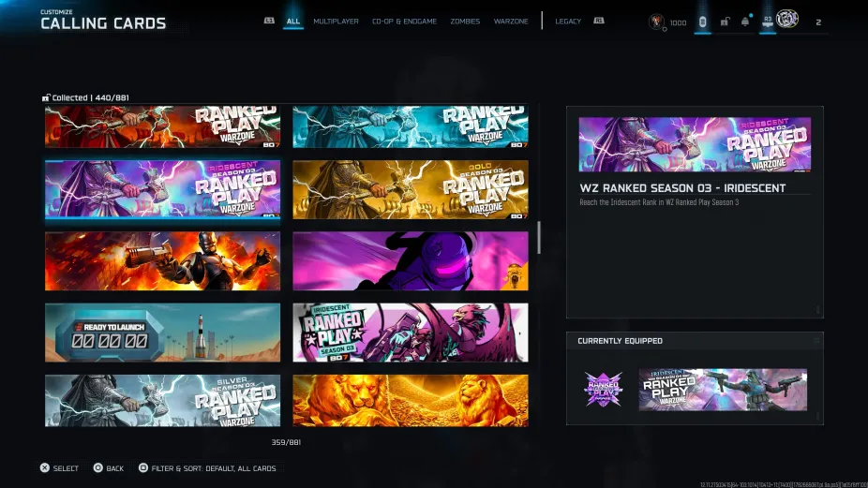Select the Iridescent Season 03 Warzone card
Image resolution: width=868 pixels, height=488 pixels.
[x=163, y=189]
